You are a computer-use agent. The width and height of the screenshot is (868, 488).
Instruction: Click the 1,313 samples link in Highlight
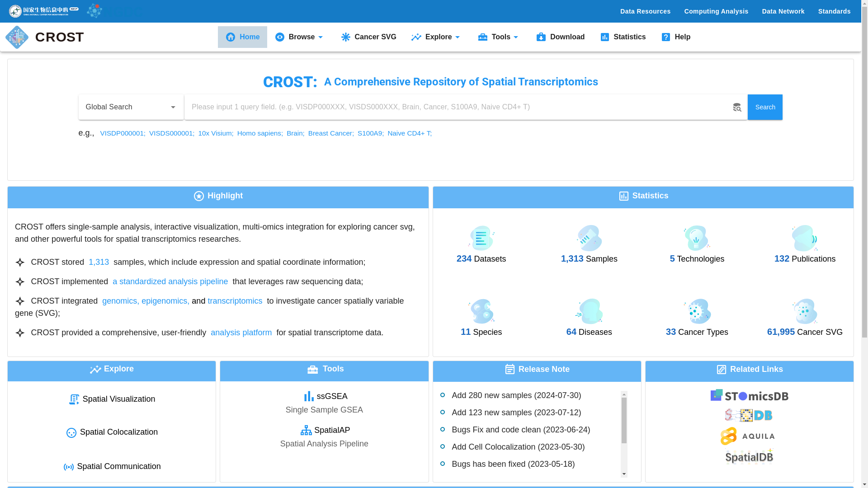pyautogui.click(x=99, y=262)
